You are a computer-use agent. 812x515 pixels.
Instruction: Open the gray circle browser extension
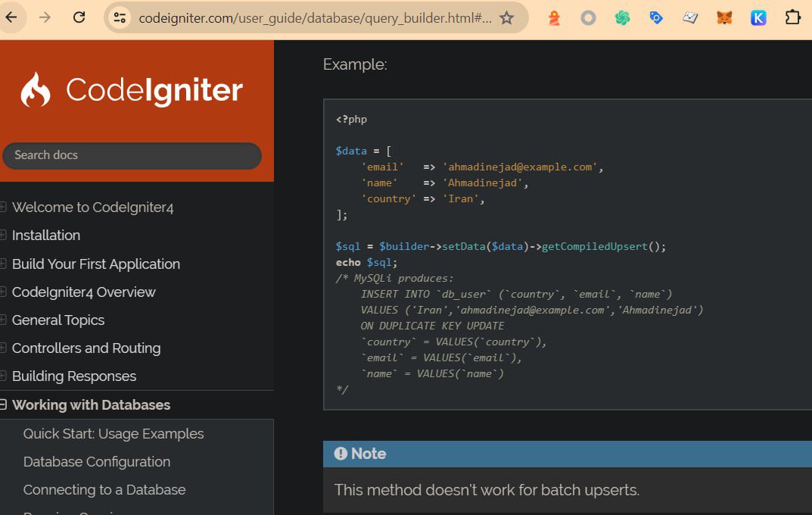click(588, 18)
